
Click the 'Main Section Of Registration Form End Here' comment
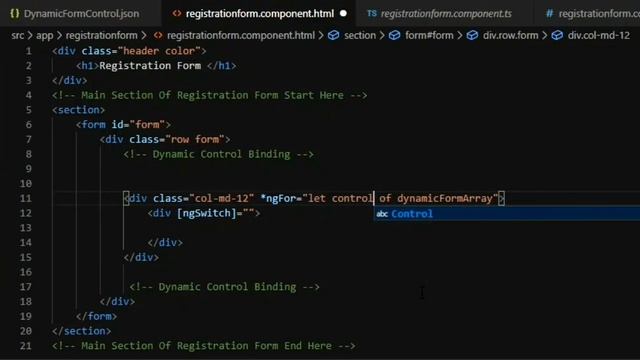(x=204, y=346)
